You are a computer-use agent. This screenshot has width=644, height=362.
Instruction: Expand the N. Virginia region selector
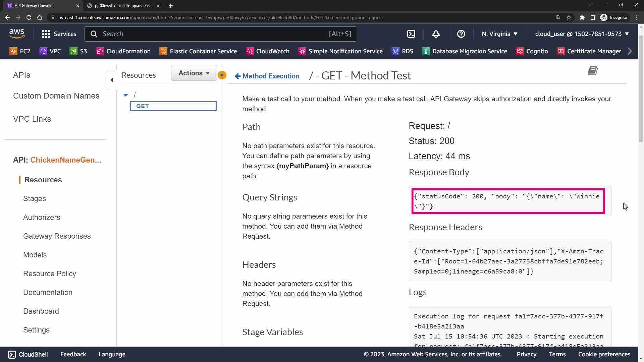point(499,34)
